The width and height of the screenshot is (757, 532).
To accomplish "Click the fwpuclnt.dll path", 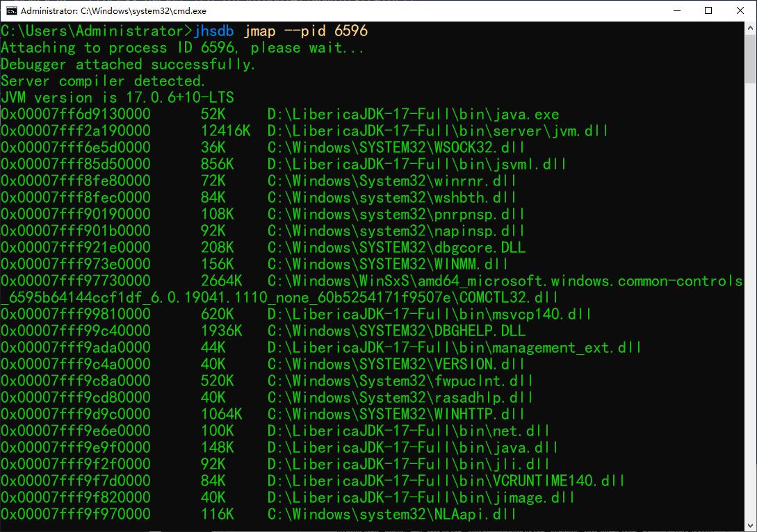I will coord(400,381).
